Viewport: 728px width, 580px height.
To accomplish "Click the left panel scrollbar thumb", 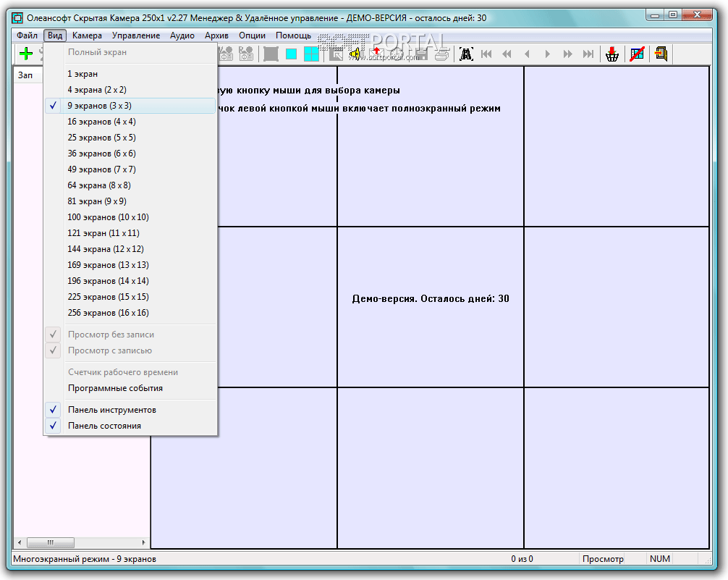I will [51, 542].
